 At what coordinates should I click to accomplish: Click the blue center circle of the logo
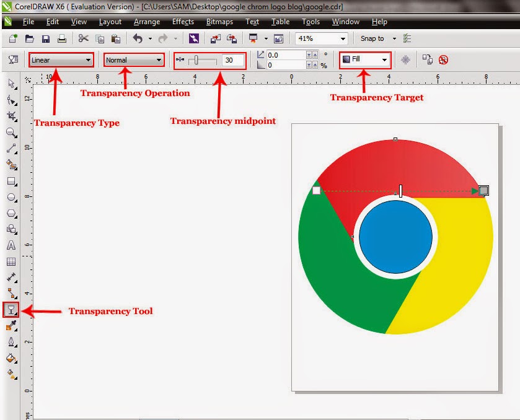coord(395,237)
